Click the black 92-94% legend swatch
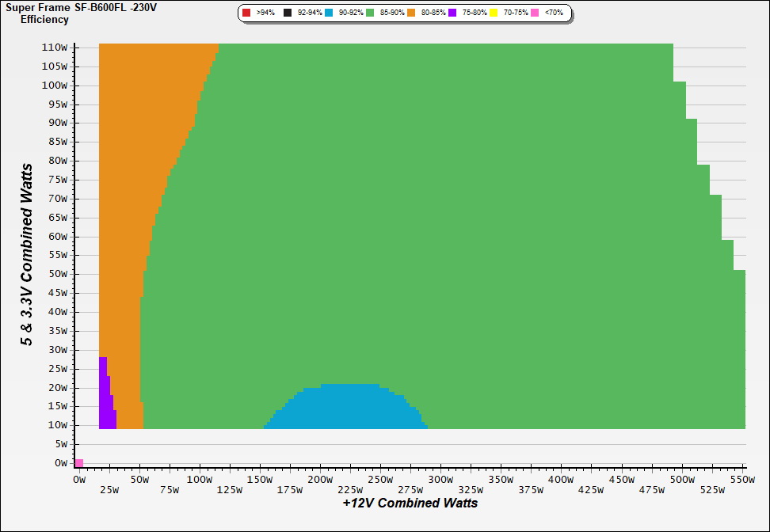Image resolution: width=770 pixels, height=532 pixels. [288, 13]
